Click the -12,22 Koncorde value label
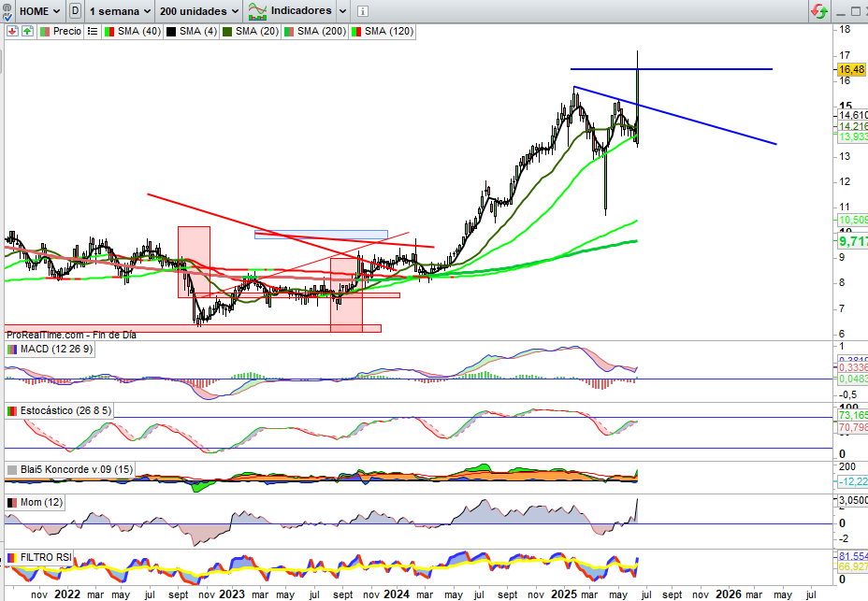Screen dimensions: 868x601 tap(853, 481)
